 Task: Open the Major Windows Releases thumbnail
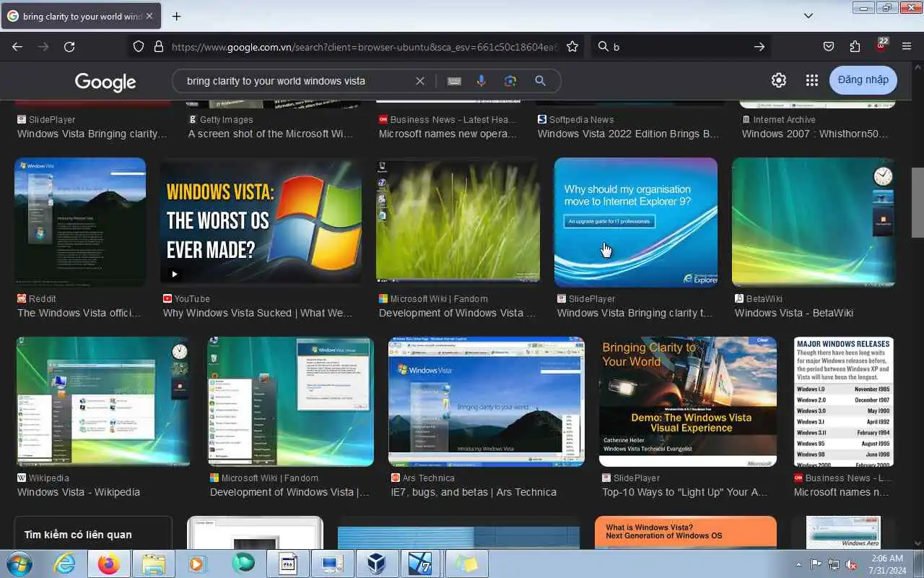(x=844, y=402)
